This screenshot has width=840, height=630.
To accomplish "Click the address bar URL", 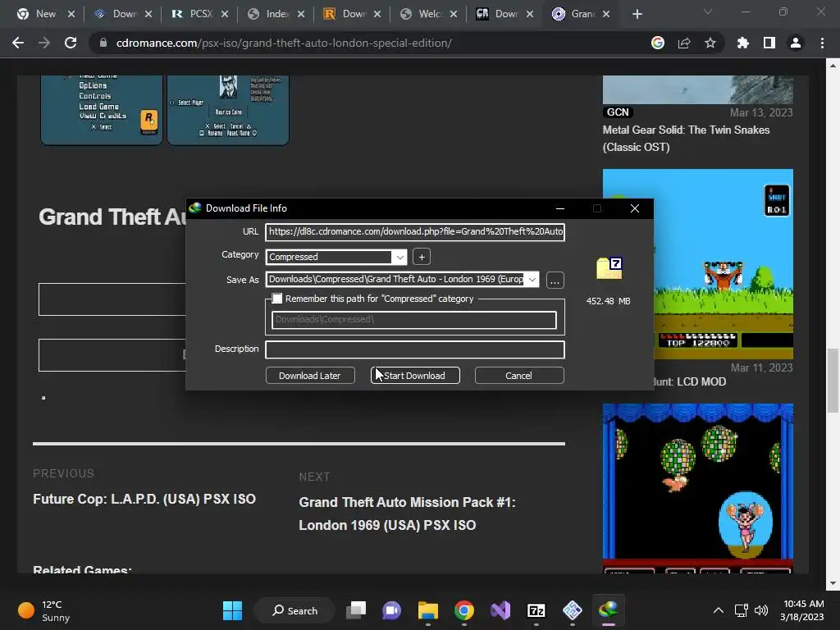I will point(284,43).
